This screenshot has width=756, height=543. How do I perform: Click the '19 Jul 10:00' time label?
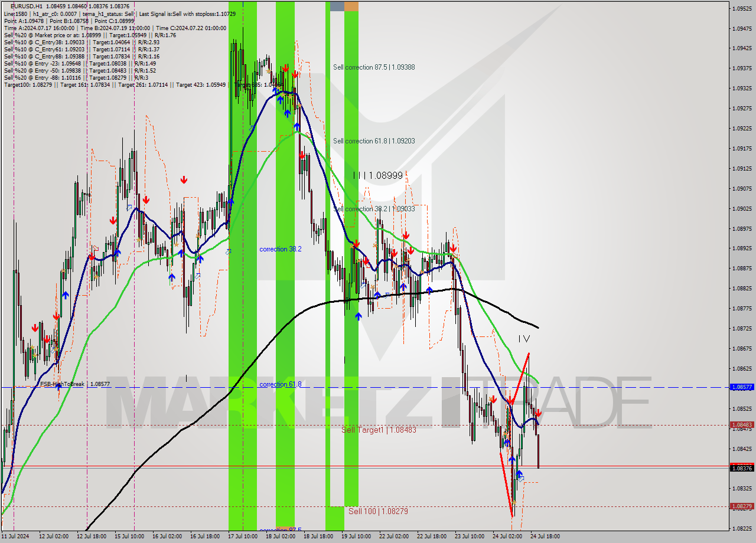356,537
